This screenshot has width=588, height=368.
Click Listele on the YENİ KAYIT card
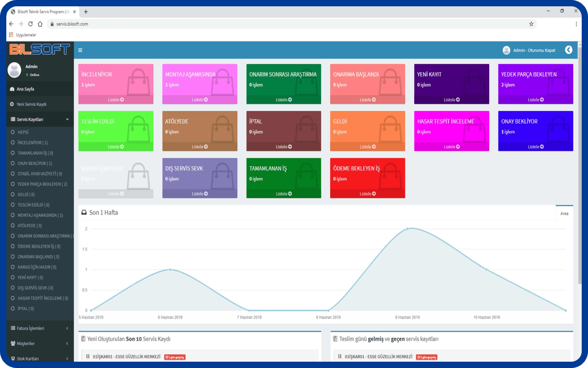tap(451, 100)
